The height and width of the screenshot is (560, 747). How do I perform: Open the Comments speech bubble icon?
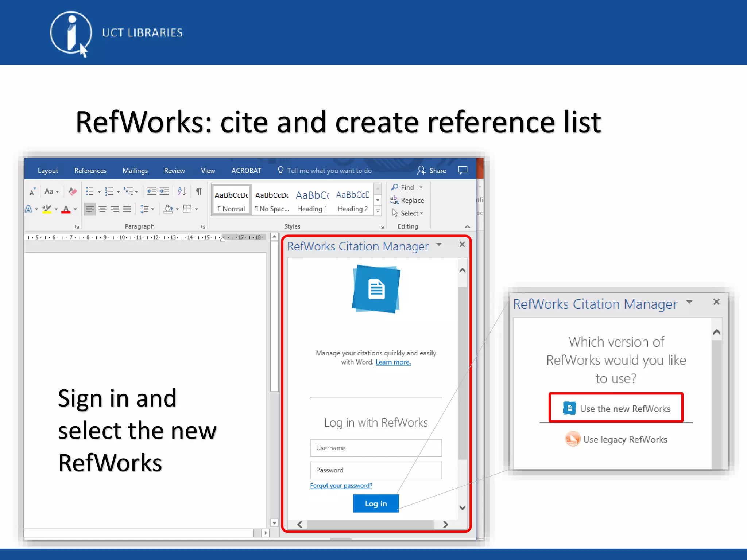pos(462,170)
